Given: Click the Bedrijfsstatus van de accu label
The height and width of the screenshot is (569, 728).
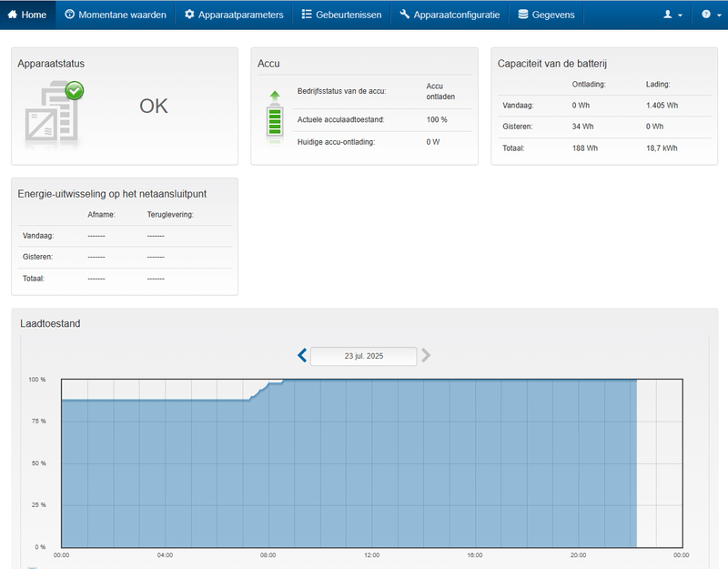Looking at the screenshot, I should [x=342, y=92].
